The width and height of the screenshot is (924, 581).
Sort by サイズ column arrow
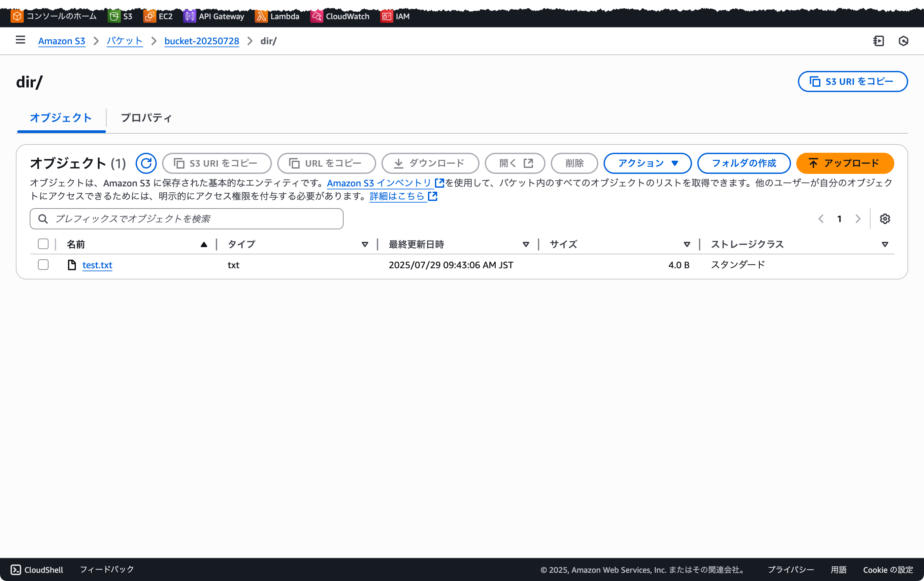coord(687,244)
